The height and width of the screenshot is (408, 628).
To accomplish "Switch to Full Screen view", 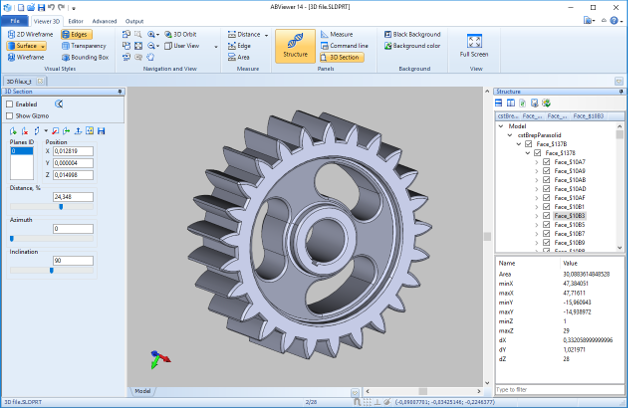I will click(474, 47).
